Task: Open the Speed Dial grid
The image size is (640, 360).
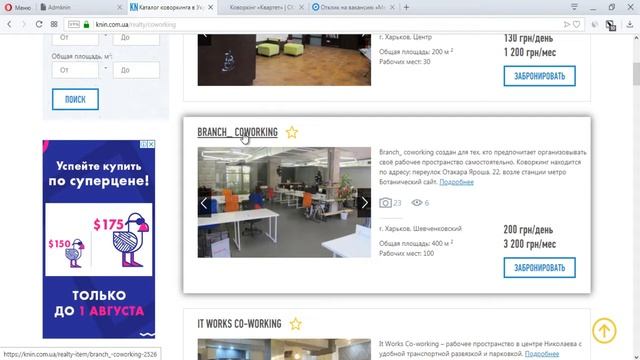Action: coord(54,24)
